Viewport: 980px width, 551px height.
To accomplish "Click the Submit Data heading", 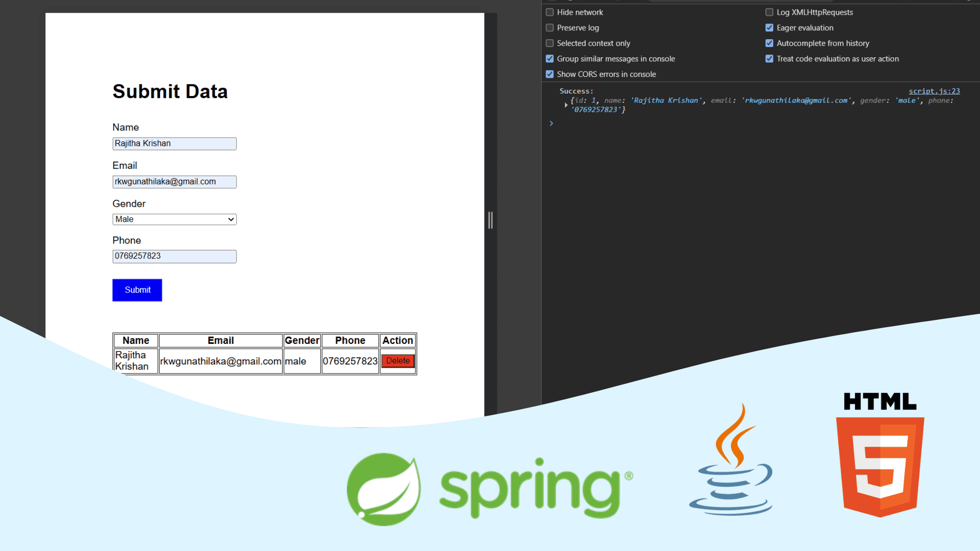I will [x=170, y=92].
